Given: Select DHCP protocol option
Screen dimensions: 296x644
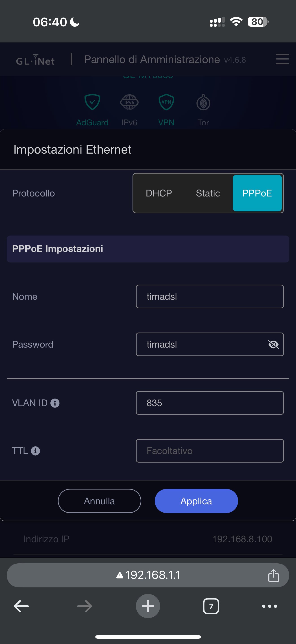Looking at the screenshot, I should [159, 193].
